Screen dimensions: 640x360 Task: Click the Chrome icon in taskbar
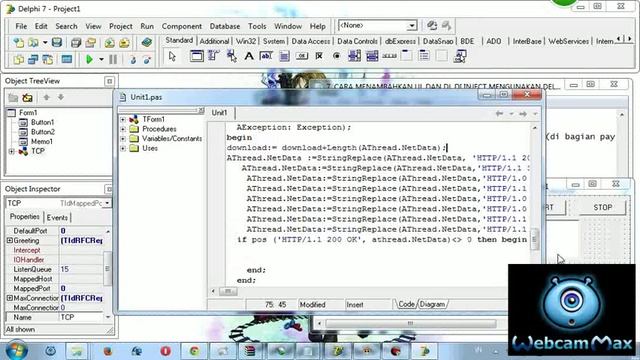coord(194,351)
